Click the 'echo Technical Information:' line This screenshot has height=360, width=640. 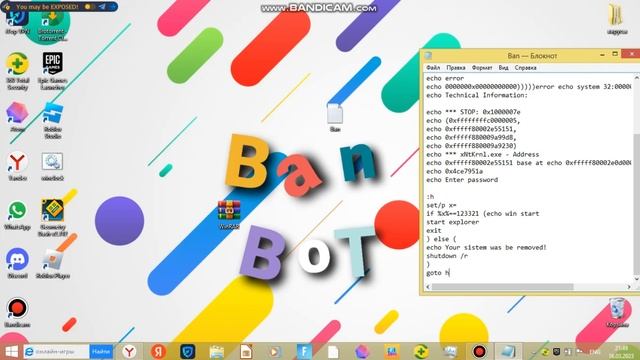click(477, 95)
